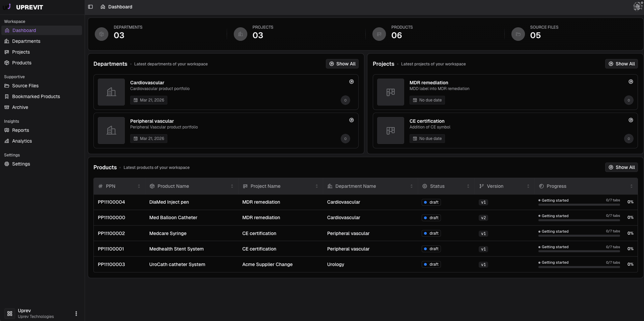Select the Archive icon in the sidebar
Image resolution: width=644 pixels, height=321 pixels.
click(x=7, y=107)
